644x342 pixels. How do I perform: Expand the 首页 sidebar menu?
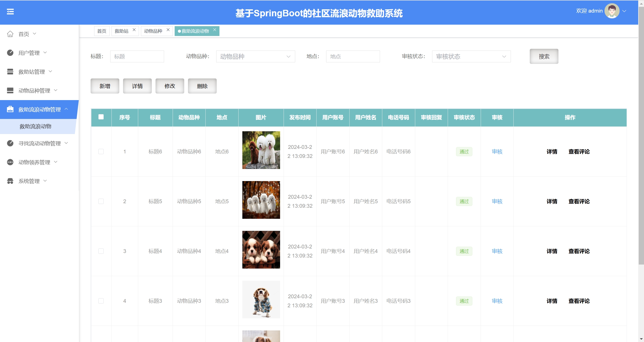pyautogui.click(x=35, y=34)
